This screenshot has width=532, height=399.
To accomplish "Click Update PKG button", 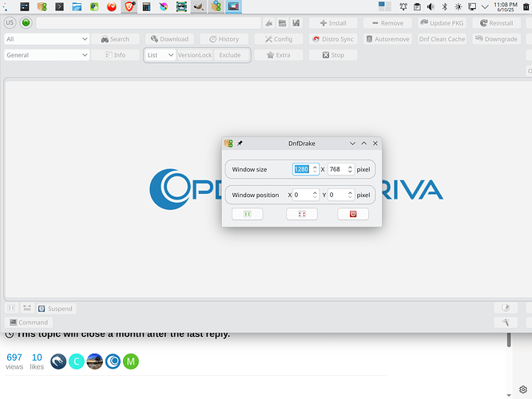I will pyautogui.click(x=442, y=23).
